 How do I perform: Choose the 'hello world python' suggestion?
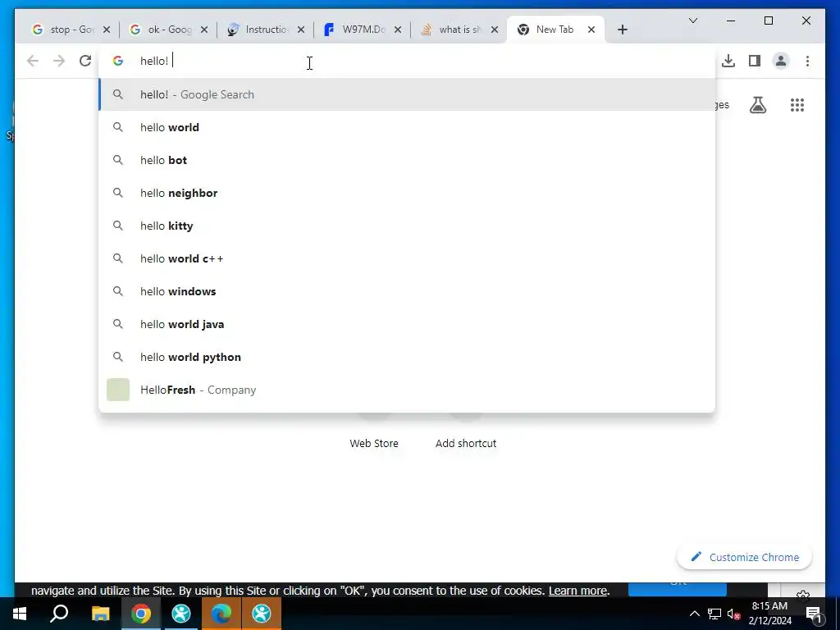coord(407,357)
